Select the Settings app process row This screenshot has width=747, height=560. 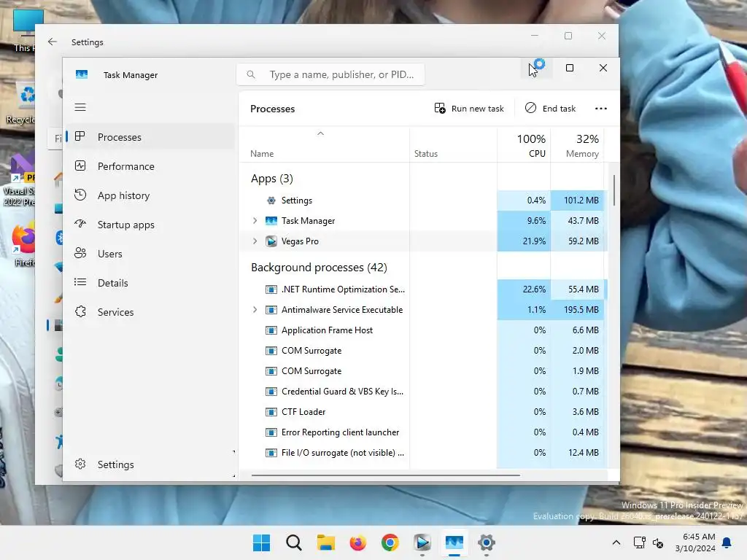tap(424, 201)
